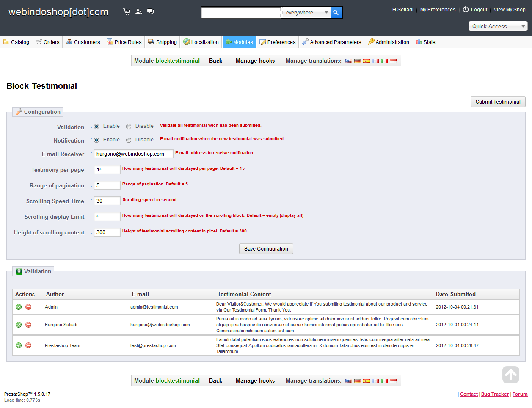This screenshot has width=532, height=408.
Task: Approve Hargono Setiadi's testimonial with green check
Action: [19, 325]
